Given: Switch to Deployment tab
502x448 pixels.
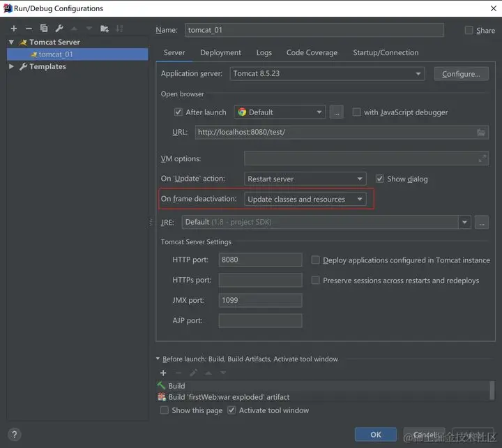Looking at the screenshot, I should pyautogui.click(x=220, y=52).
